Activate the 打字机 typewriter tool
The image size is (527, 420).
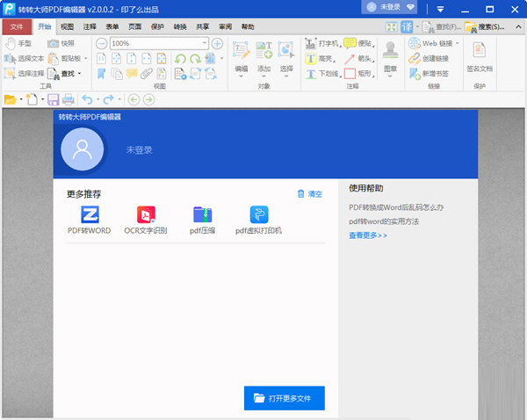click(321, 43)
